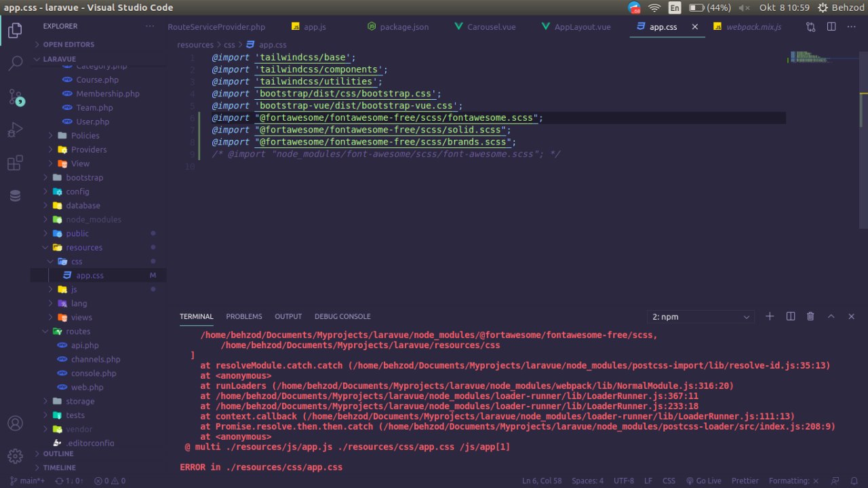Change language mode via CSS status item
This screenshot has width=868, height=488.
[x=669, y=481]
